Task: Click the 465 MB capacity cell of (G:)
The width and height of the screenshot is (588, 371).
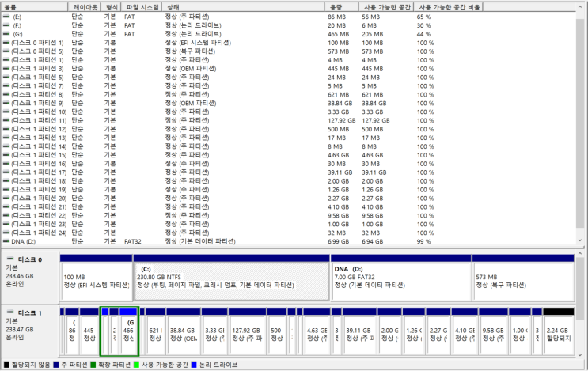Action: [x=338, y=34]
